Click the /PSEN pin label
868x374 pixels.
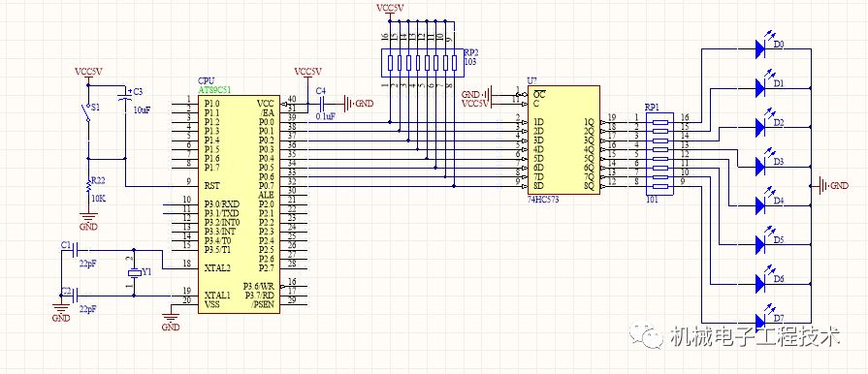tap(263, 304)
